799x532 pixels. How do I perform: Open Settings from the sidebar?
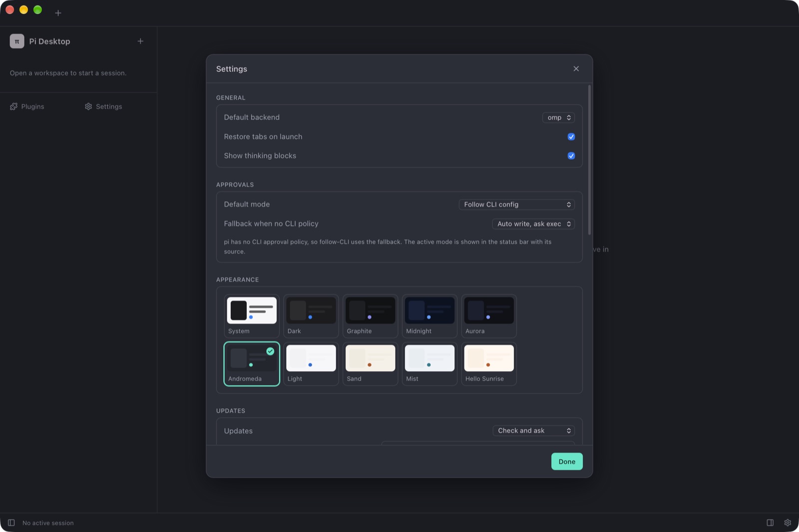pos(103,106)
